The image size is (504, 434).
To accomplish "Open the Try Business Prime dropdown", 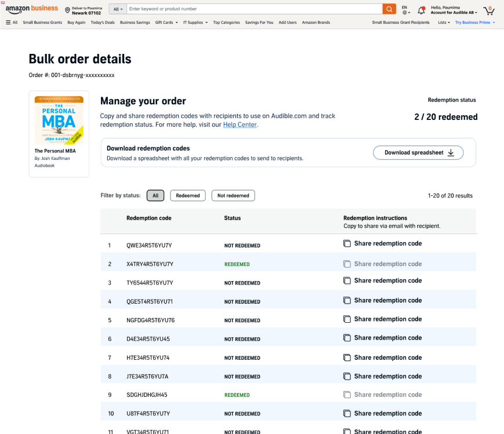I will pos(475,23).
